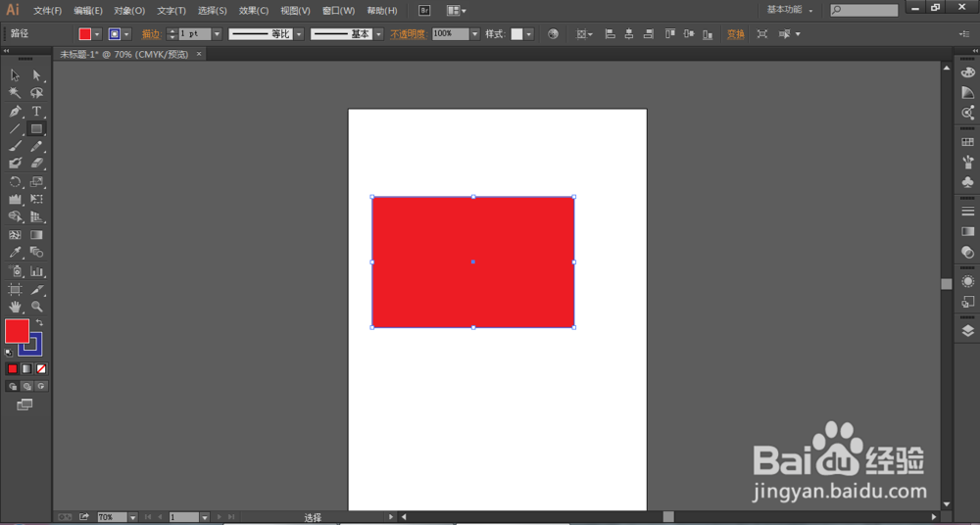
Task: Open Adobe Bridge with Br button
Action: (x=424, y=11)
